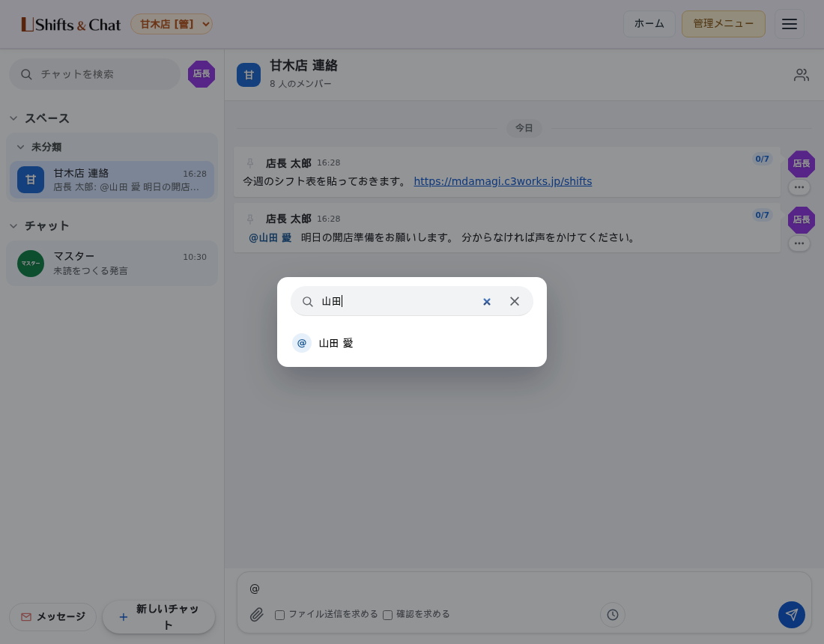Open the 甘木店 [管] store dropdown
This screenshot has width=824, height=644.
coord(172,24)
